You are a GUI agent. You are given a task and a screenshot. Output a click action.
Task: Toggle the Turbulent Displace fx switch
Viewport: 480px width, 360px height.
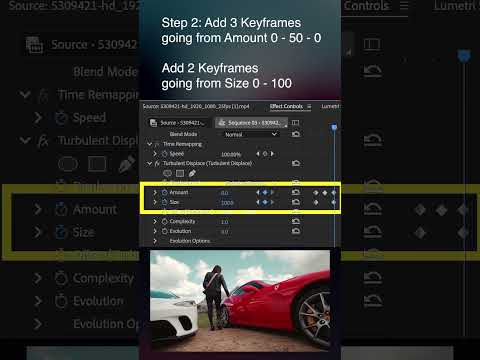point(157,164)
